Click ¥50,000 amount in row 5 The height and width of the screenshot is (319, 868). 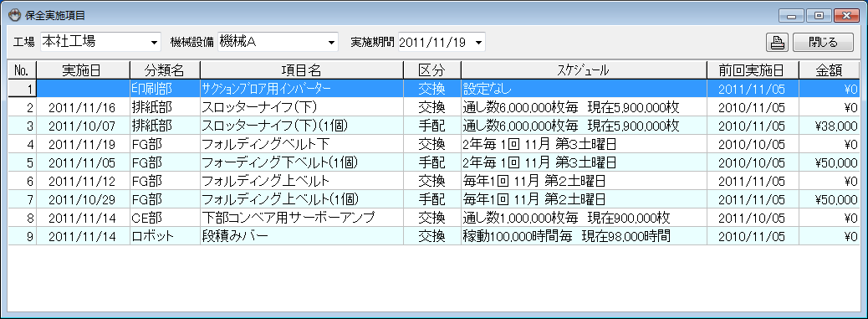(x=829, y=162)
